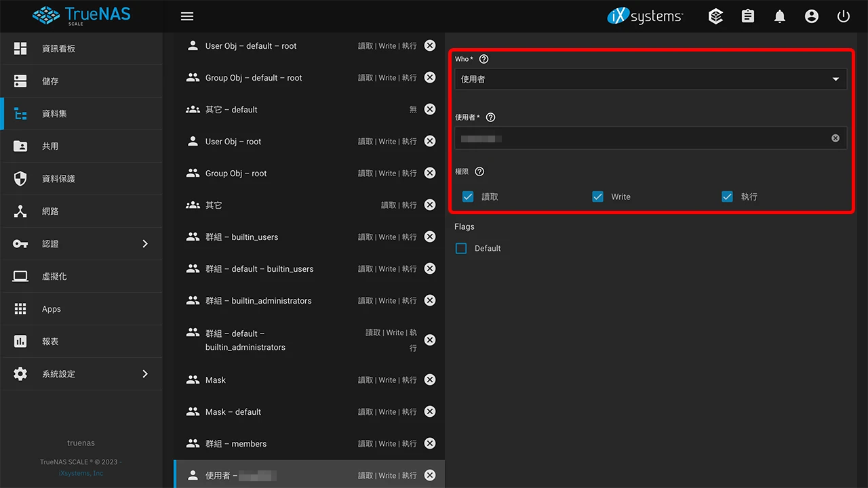Uncheck the 讀取 permission checkbox
This screenshot has height=488, width=868.
pos(468,197)
